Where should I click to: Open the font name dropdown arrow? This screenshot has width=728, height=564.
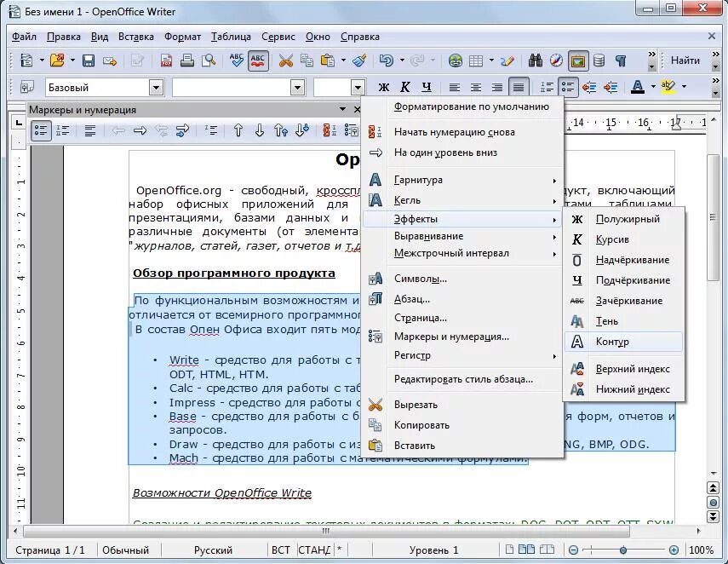click(297, 88)
